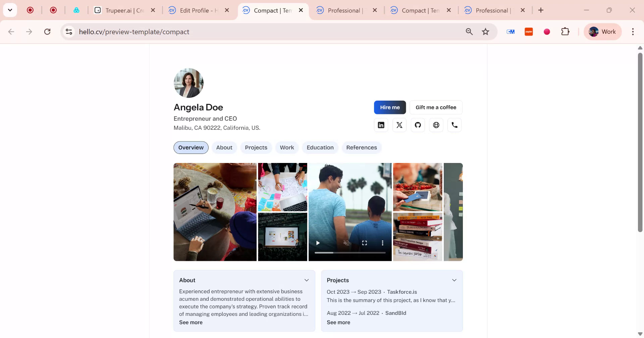The height and width of the screenshot is (338, 644).
Task: Click the X (Twitter) social icon
Action: coord(399,125)
